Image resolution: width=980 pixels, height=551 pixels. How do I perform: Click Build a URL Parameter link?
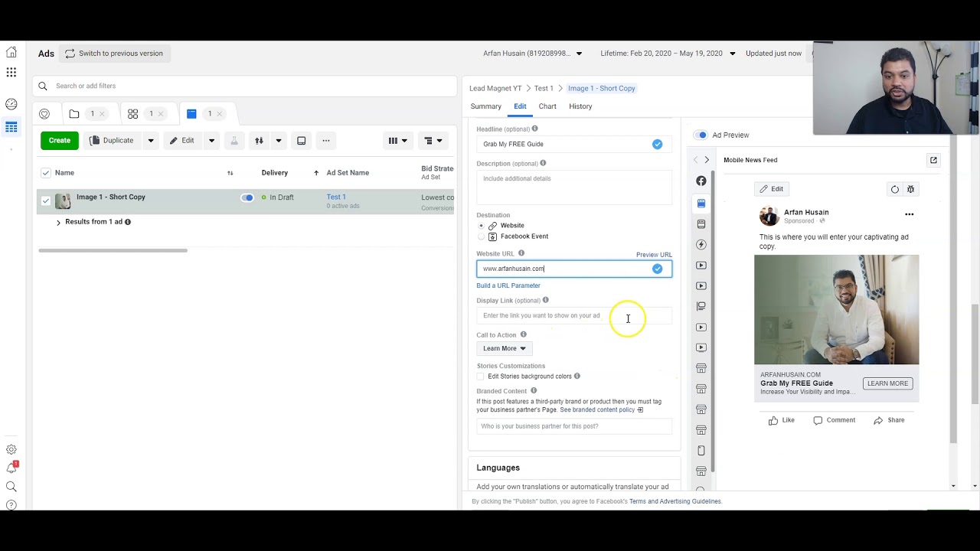click(x=508, y=285)
